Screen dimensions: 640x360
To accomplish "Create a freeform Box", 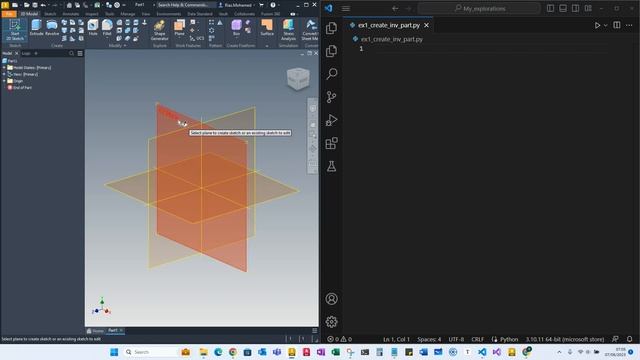I will [x=236, y=28].
